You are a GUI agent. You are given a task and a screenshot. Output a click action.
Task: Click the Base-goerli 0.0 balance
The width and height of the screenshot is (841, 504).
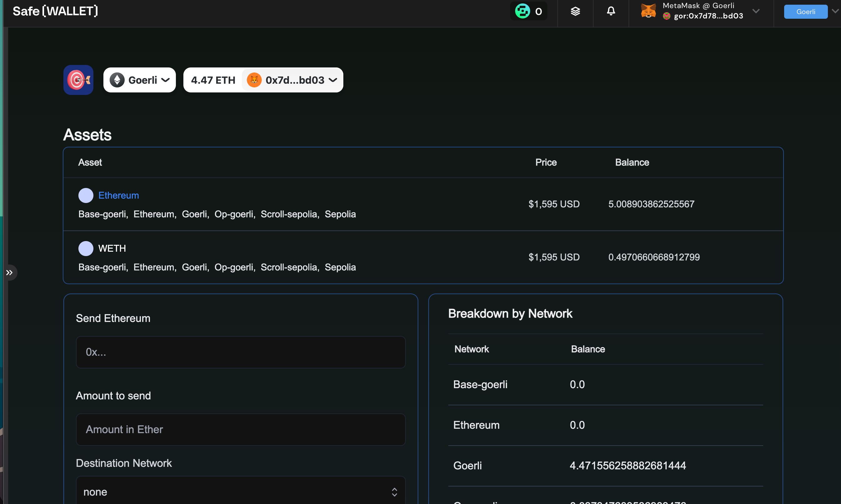(577, 384)
